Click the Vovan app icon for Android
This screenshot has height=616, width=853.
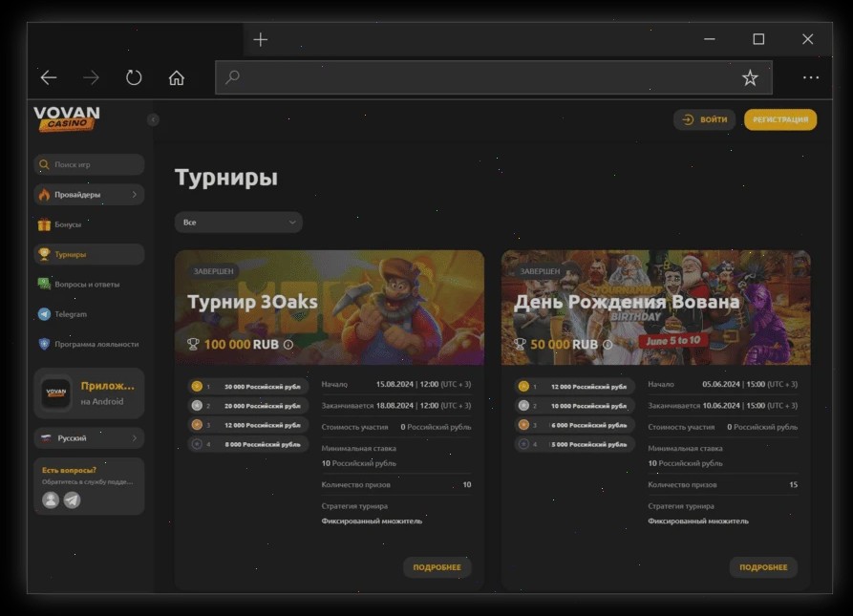pyautogui.click(x=56, y=393)
